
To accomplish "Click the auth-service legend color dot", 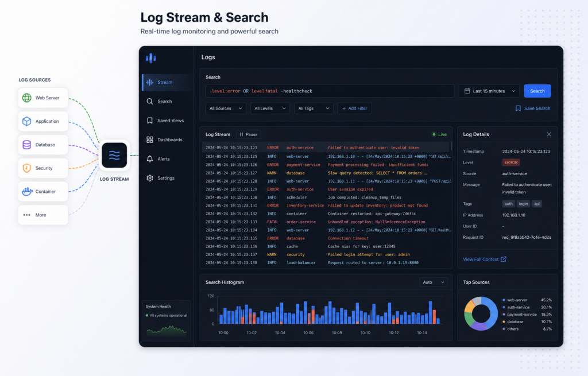I will (x=504, y=307).
